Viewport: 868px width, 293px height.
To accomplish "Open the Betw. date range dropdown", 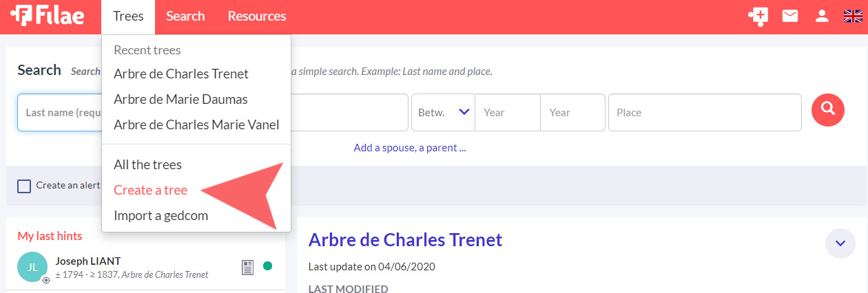I will [x=443, y=112].
